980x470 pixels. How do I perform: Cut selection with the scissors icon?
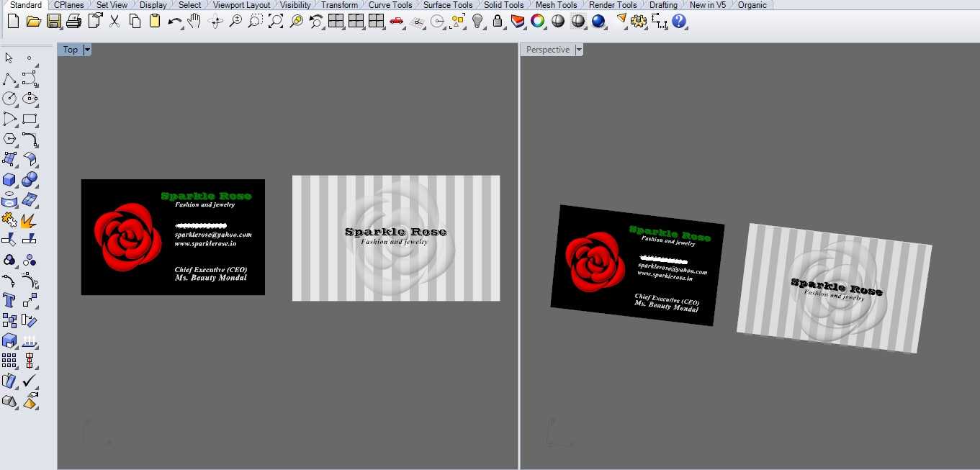click(x=114, y=22)
